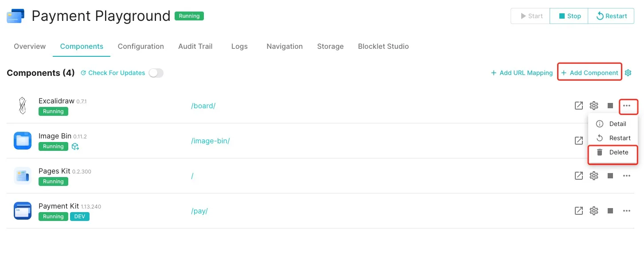
Task: Click the Image Bin update-available cube icon
Action: tap(75, 146)
